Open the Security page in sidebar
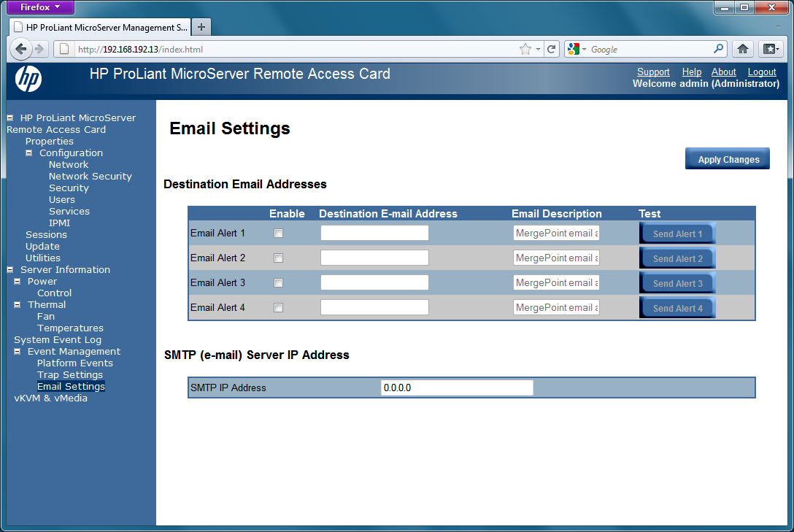Screen dimensions: 794x532 point(69,188)
